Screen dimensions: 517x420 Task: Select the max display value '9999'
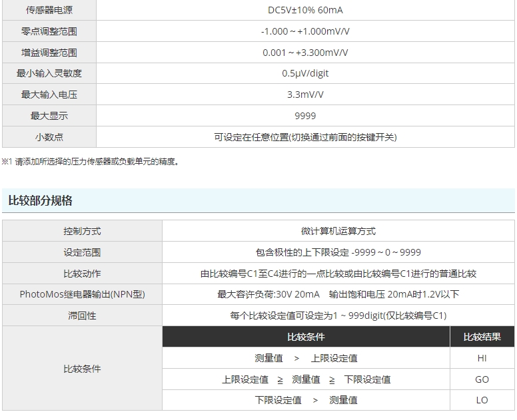click(x=305, y=116)
